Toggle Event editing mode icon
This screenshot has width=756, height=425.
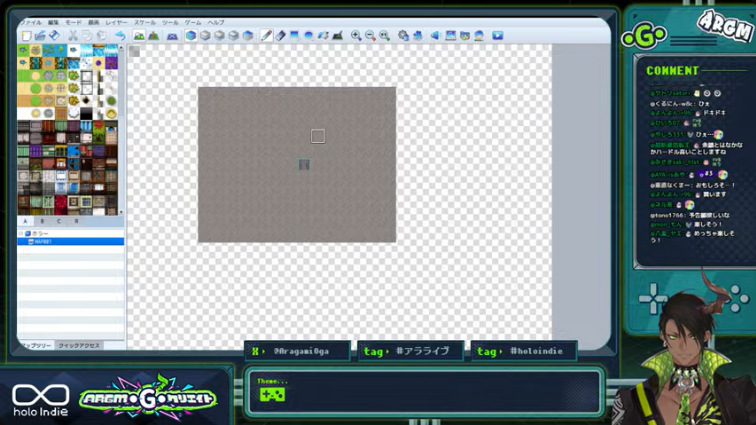click(x=153, y=35)
